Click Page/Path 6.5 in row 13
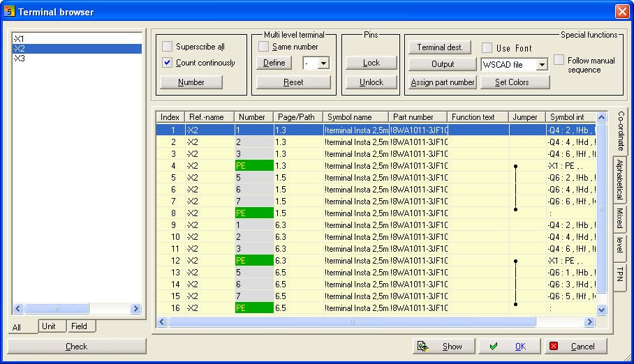The height and width of the screenshot is (364, 634). click(298, 272)
